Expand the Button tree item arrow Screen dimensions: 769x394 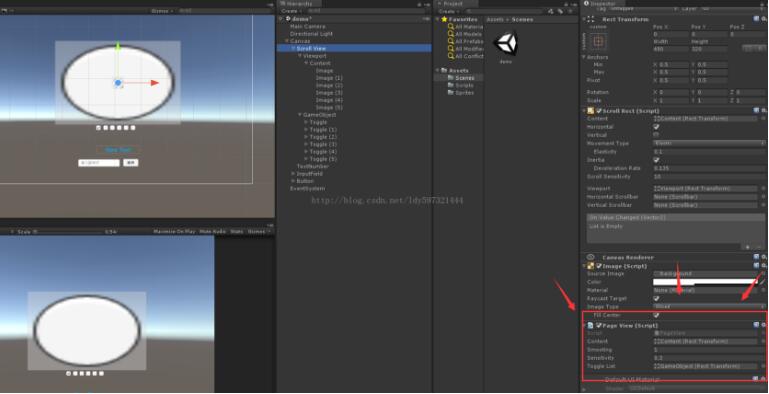tap(293, 181)
